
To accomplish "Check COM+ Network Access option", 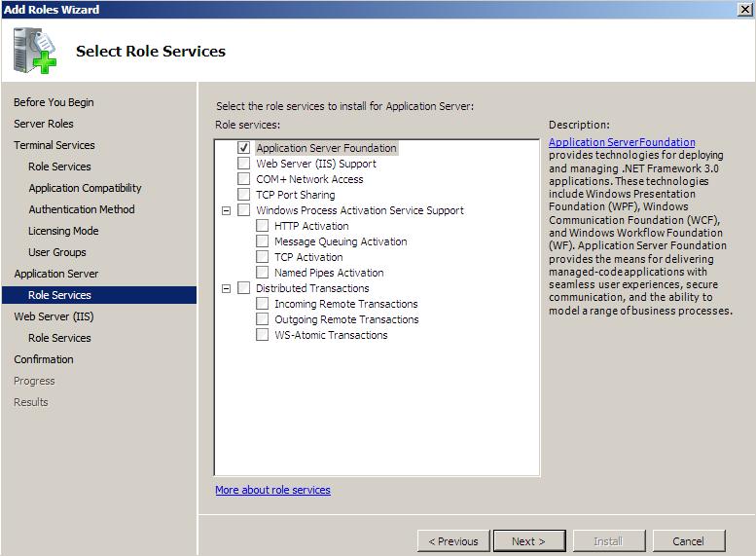I will pos(244,178).
